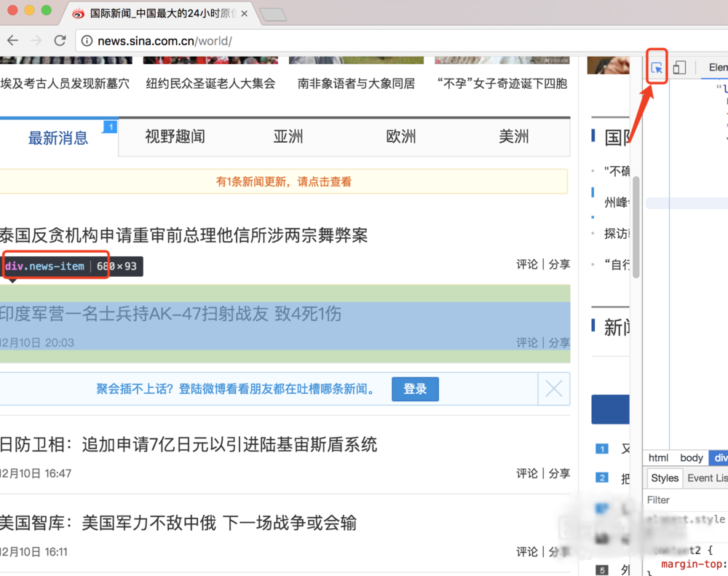This screenshot has height=576, width=728.
Task: Click the Sina favicon on the browser tab
Action: coord(77,13)
